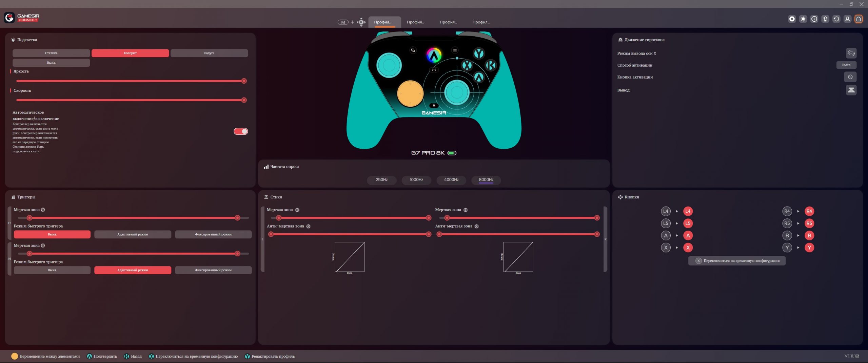Click the view button with two squares on controller
This screenshot has width=868, height=363.
pyautogui.click(x=413, y=50)
